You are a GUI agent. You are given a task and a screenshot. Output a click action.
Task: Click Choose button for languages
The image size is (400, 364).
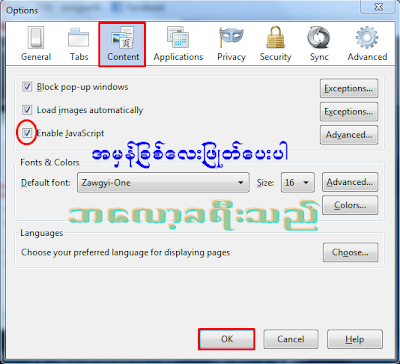[350, 252]
